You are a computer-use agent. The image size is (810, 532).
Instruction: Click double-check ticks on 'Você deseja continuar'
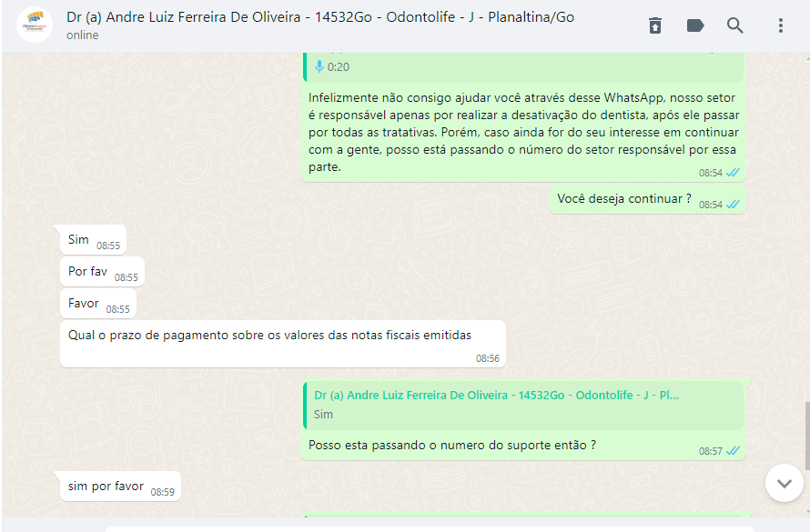(x=733, y=205)
